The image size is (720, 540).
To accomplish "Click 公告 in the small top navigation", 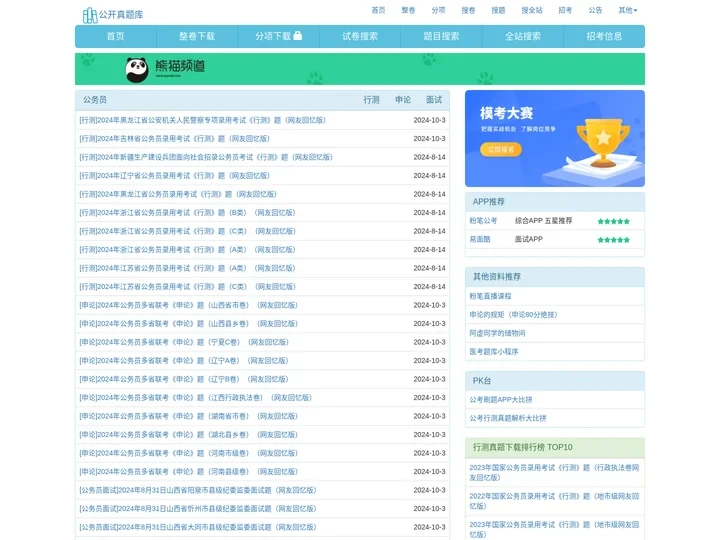I will (595, 10).
